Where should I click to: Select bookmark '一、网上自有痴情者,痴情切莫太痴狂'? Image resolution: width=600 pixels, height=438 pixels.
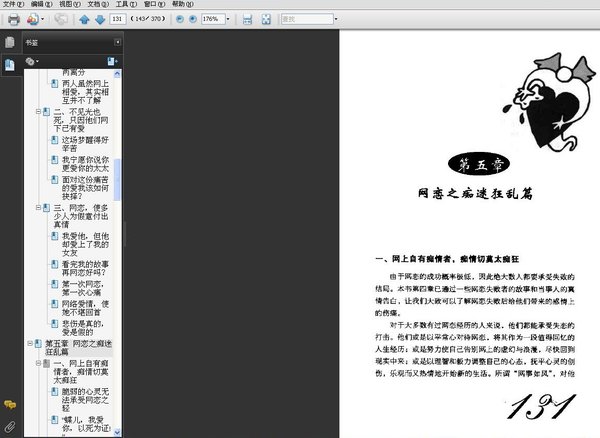pos(81,371)
